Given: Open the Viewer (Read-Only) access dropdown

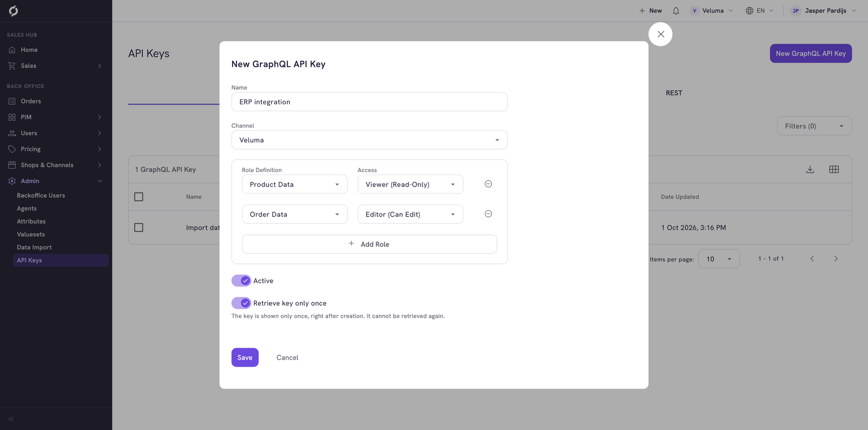Looking at the screenshot, I should (x=411, y=185).
